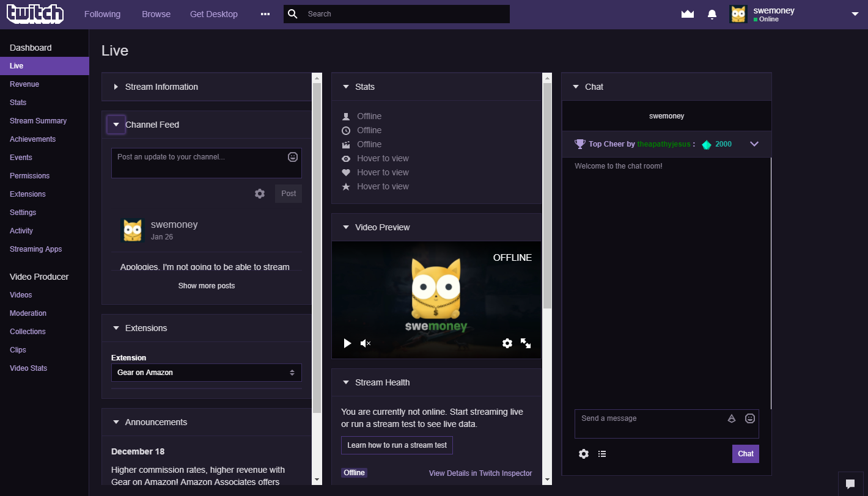Click the Chat send button
Viewport: 868px width, 496px height.
[x=746, y=454]
